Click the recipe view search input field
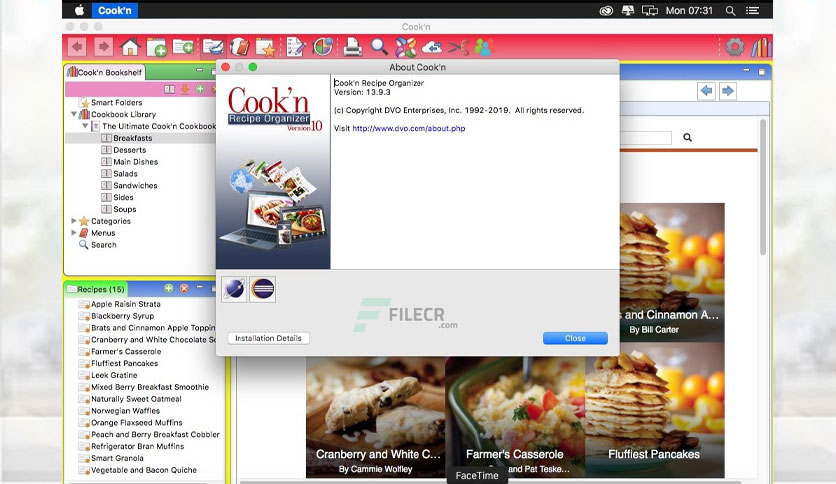This screenshot has width=836, height=484. coord(645,138)
